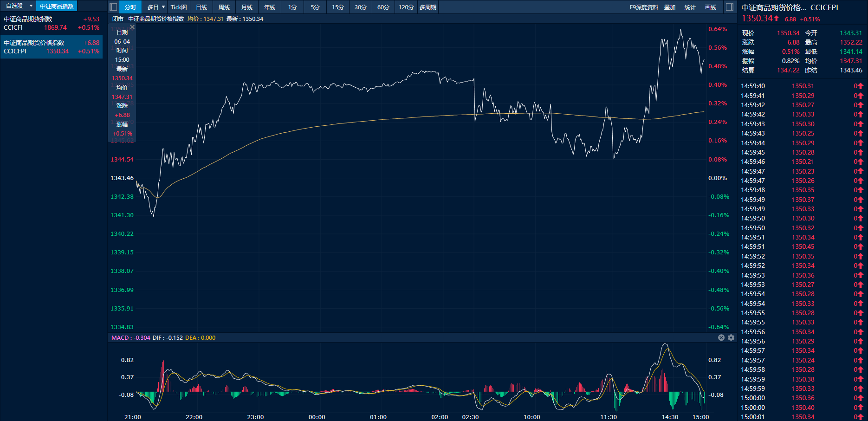Show the 日线 daily candlestick chart
This screenshot has height=421, width=868.
point(201,7)
